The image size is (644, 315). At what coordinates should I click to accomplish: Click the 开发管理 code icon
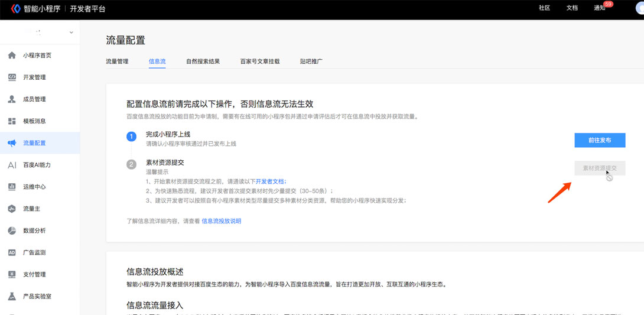12,77
